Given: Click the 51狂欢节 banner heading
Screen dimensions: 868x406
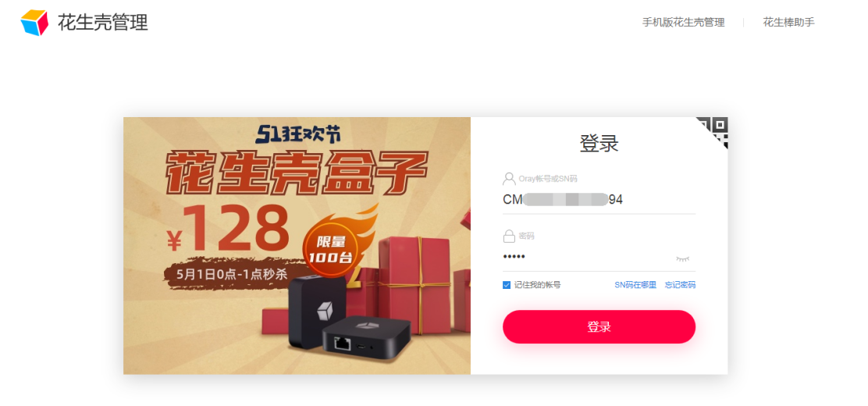Looking at the screenshot, I should coord(298,134).
